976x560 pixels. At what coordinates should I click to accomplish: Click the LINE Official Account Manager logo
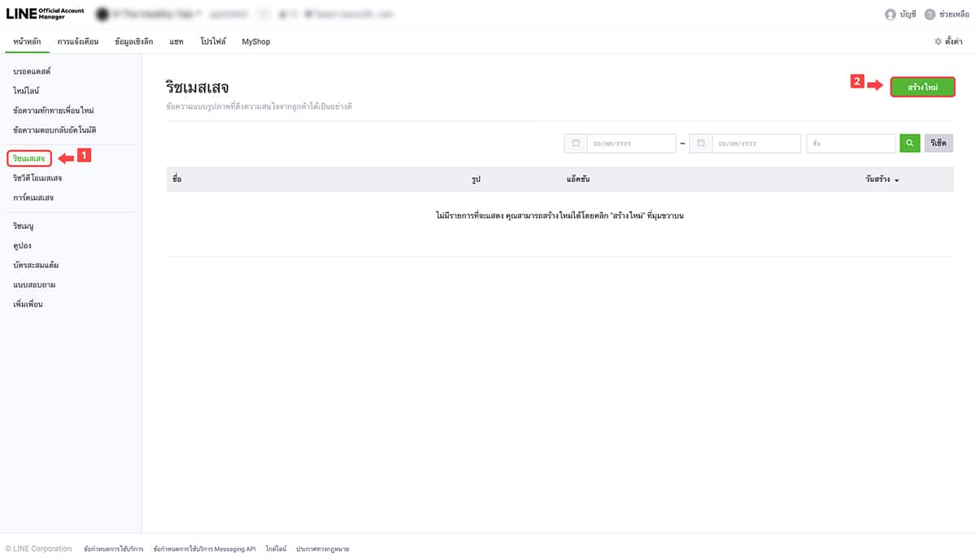(x=45, y=14)
